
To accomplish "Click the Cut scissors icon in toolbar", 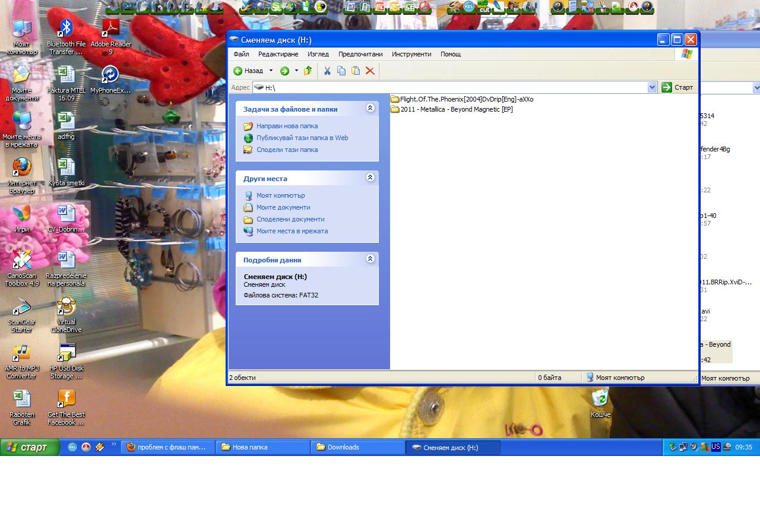I will click(x=327, y=71).
